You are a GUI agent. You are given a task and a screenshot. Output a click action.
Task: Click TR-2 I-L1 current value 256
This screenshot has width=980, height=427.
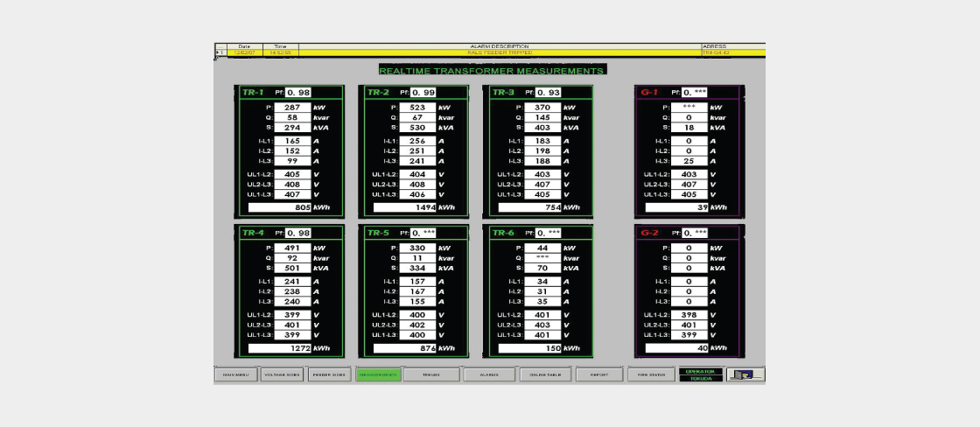click(417, 141)
